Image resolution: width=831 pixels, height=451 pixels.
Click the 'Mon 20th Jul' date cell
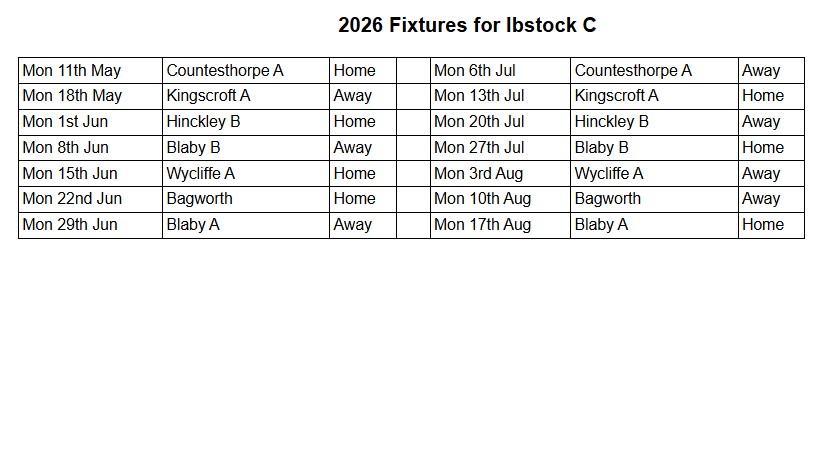(x=479, y=122)
